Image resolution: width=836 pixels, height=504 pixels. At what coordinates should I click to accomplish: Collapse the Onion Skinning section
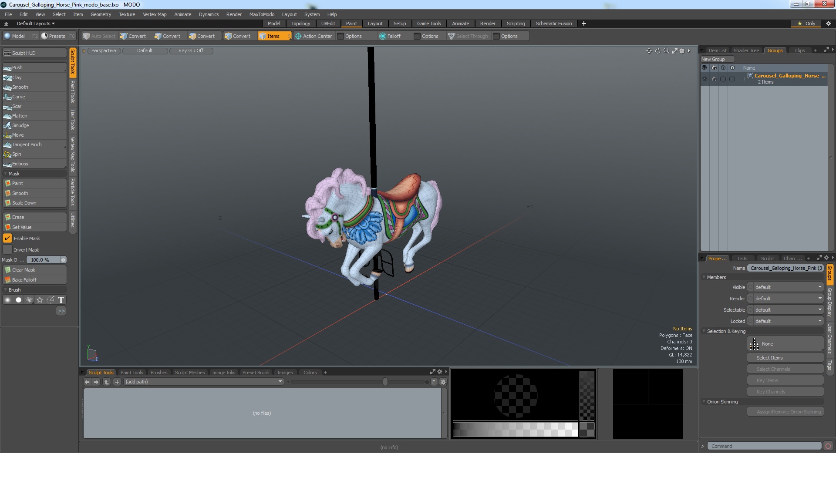point(704,402)
